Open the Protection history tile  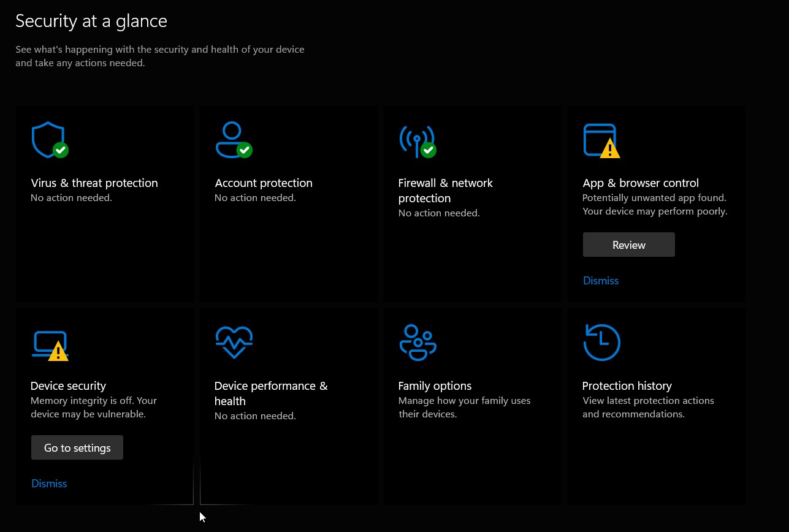pos(656,406)
